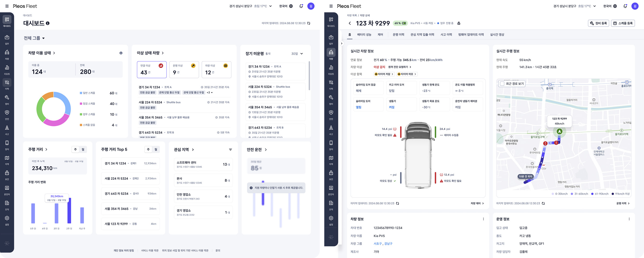644x258 pixels.
Task: Select the 연결 이상 43건 card
Action: 152,70
